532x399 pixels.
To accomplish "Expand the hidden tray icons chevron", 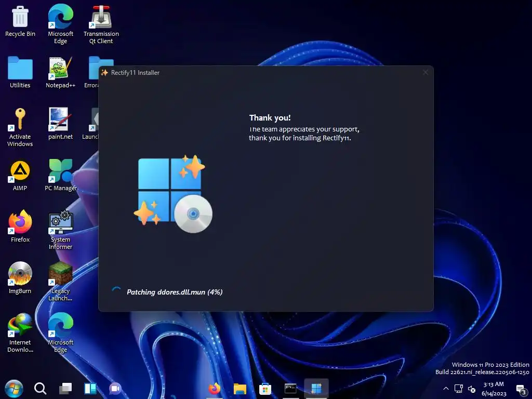I will coord(446,389).
